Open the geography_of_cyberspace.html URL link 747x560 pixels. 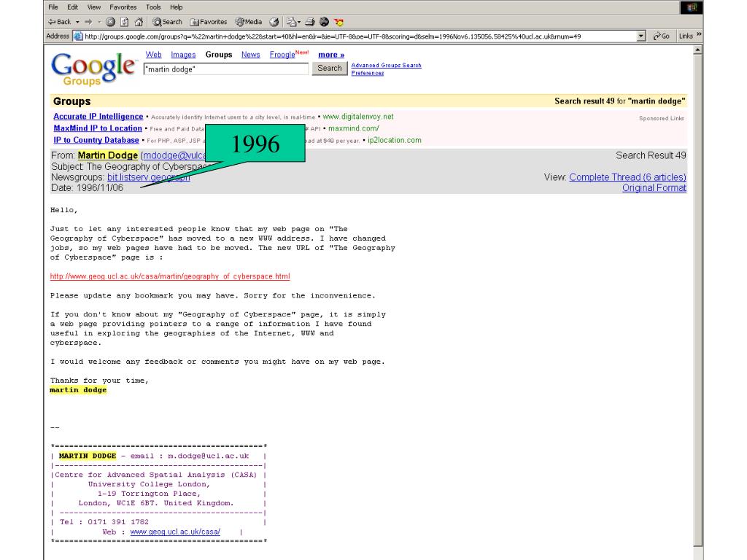(170, 276)
